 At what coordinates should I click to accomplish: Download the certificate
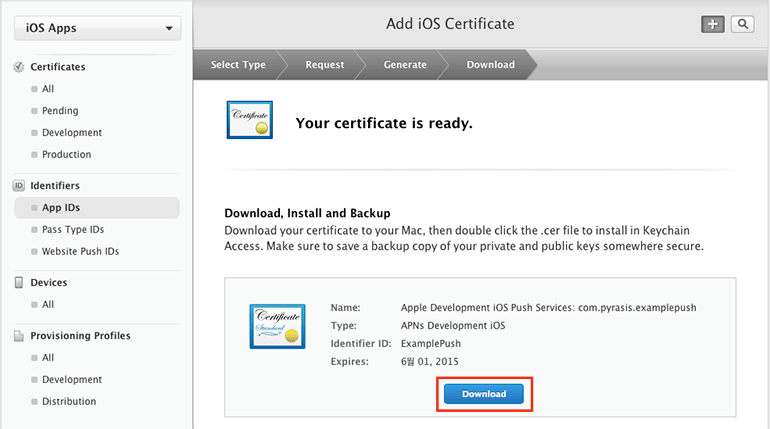point(484,394)
